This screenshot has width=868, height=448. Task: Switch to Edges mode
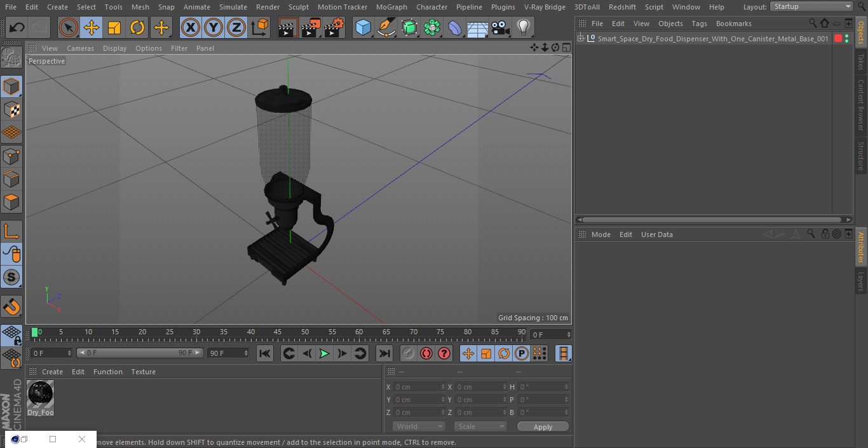point(11,179)
